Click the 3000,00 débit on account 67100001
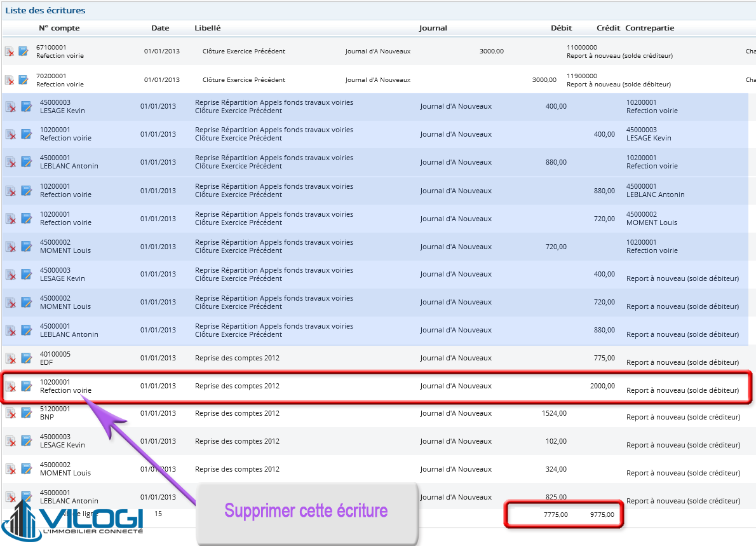Viewport: 756px width, 546px height. 491,51
